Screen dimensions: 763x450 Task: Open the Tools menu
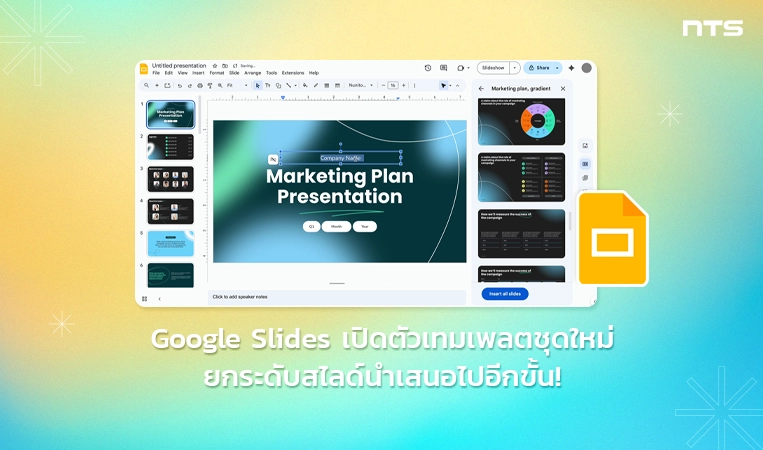click(x=272, y=73)
